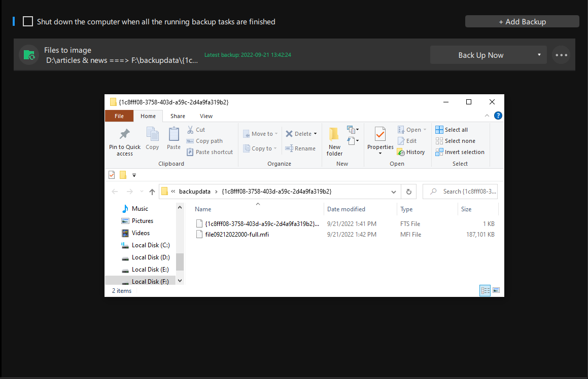Enable shut down when backup tasks finish
Screen dimensions: 588x379
click(x=28, y=22)
